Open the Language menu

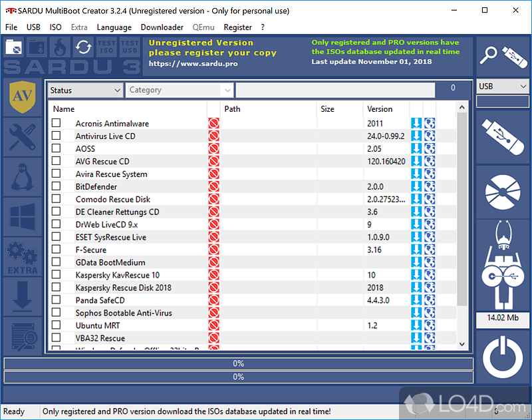pyautogui.click(x=114, y=27)
